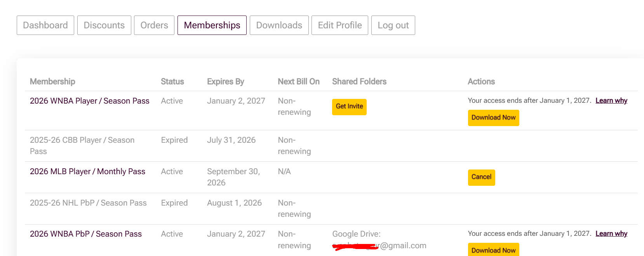Click Download Now for WNBA Player pass

tap(493, 118)
